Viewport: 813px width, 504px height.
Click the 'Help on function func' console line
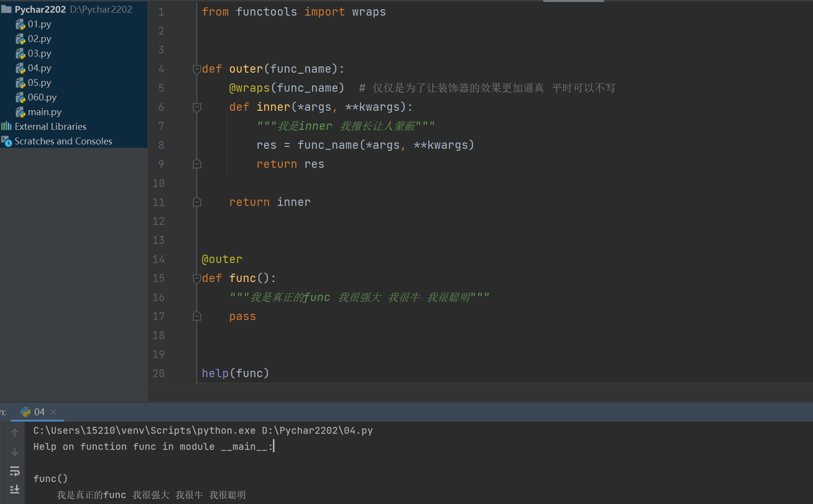153,446
